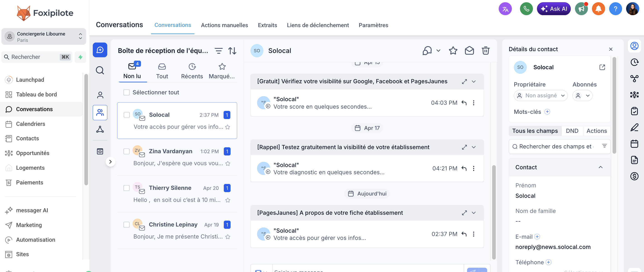Select the Christine Lepinay checkbox

point(126,225)
